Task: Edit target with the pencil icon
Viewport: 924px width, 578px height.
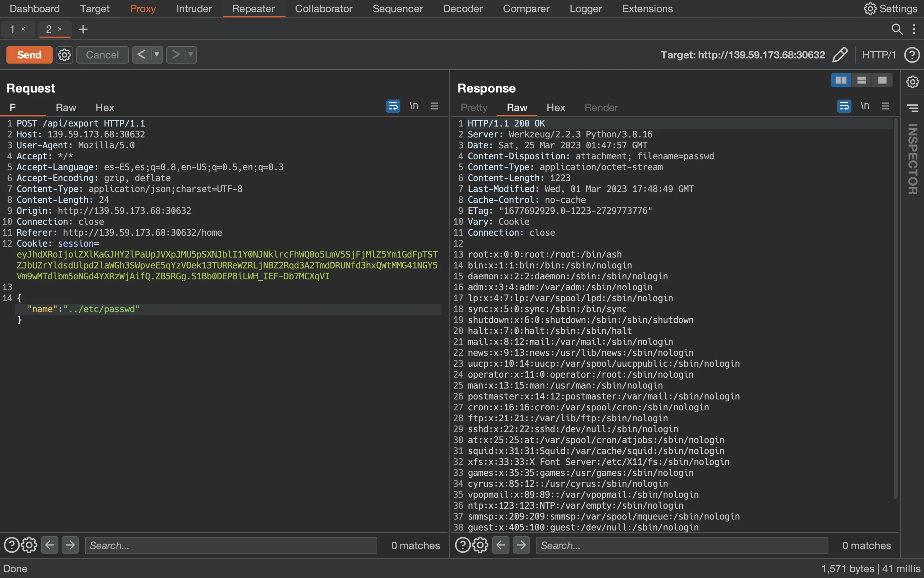Action: pyautogui.click(x=840, y=55)
